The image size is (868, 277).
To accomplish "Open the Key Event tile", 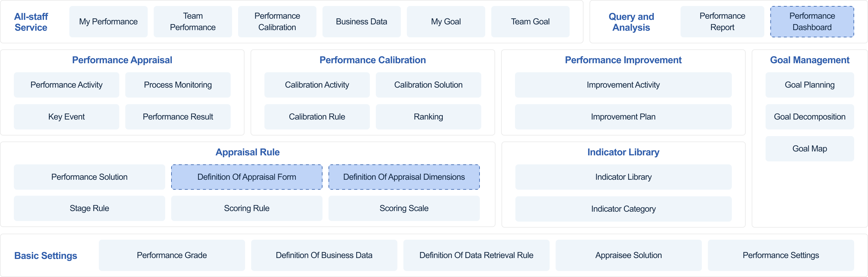I will point(66,117).
